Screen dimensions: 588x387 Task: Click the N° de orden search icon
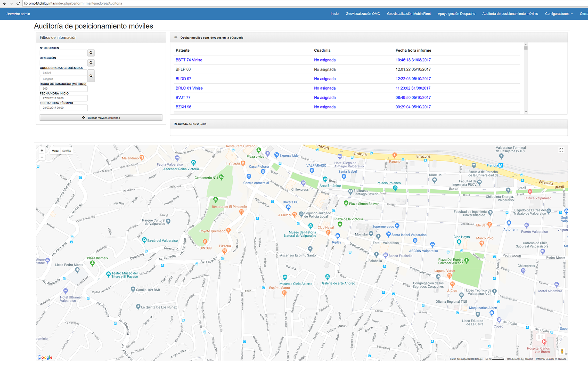click(x=91, y=53)
